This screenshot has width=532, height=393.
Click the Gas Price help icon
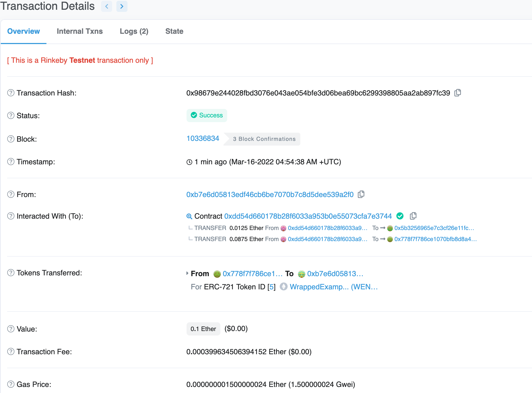tap(11, 384)
